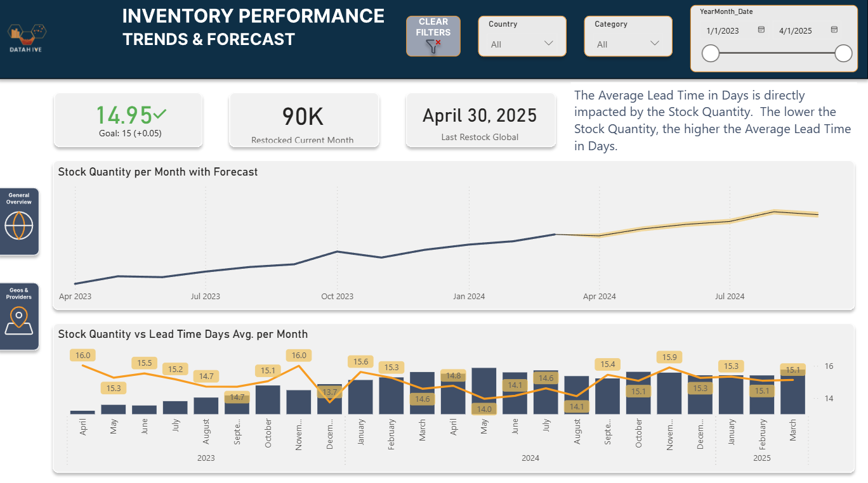Click the green checkmark beside 14.95

[160, 114]
